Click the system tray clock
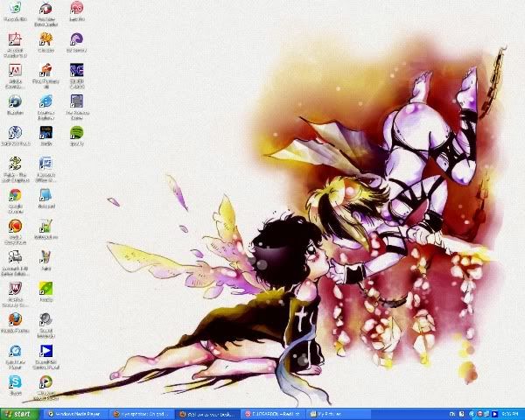The image size is (525, 420). coord(509,415)
